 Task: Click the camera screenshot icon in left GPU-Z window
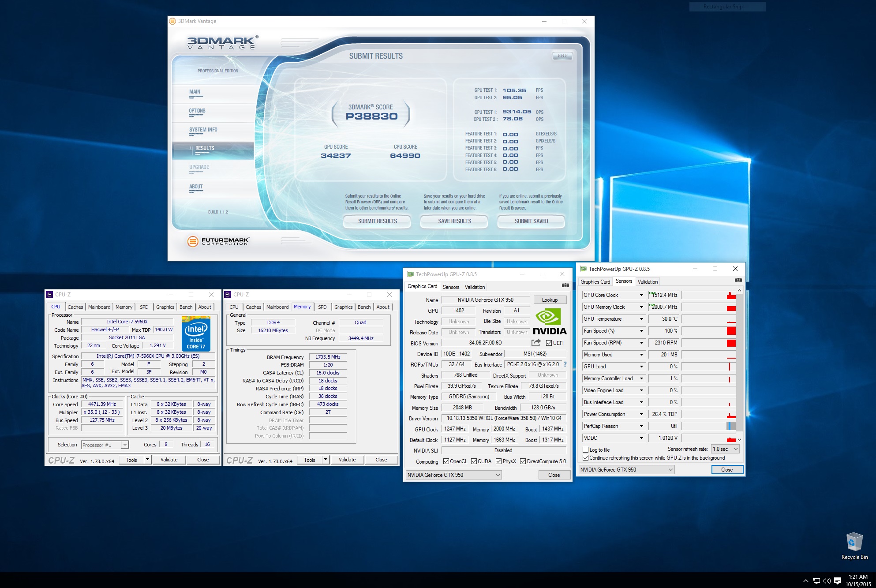(x=565, y=285)
